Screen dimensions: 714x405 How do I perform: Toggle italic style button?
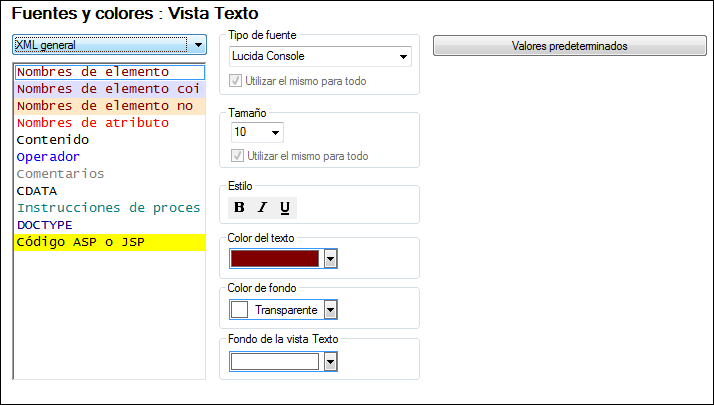(x=262, y=208)
